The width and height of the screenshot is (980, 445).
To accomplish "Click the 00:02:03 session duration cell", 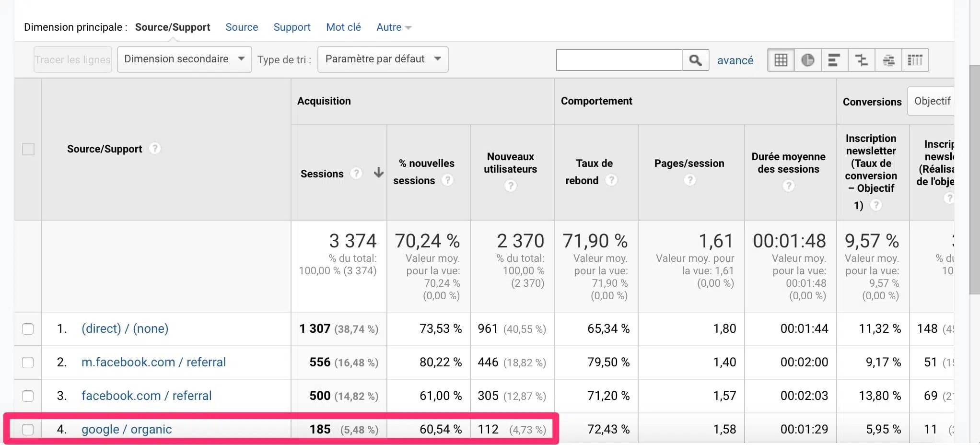I will [x=805, y=396].
